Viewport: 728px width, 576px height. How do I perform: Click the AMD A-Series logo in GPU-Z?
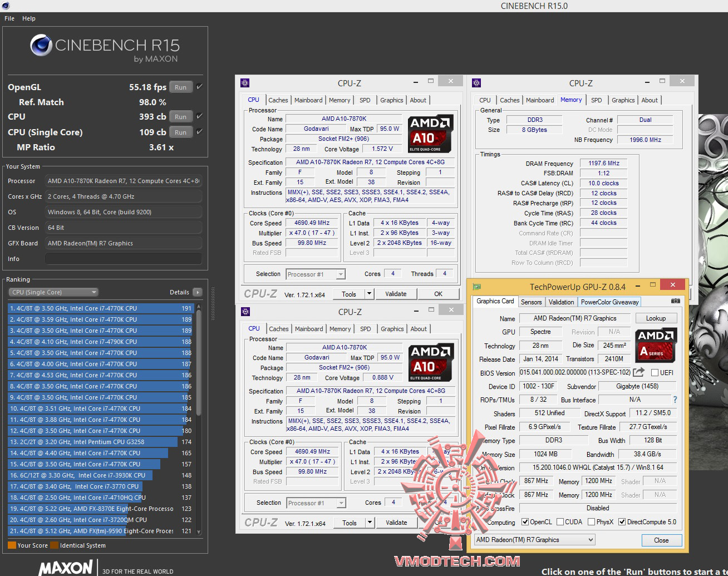tap(657, 344)
